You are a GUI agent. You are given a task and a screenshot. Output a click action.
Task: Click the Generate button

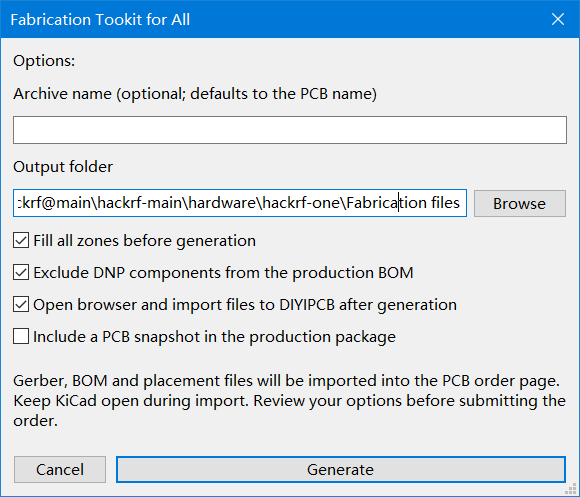[341, 469]
